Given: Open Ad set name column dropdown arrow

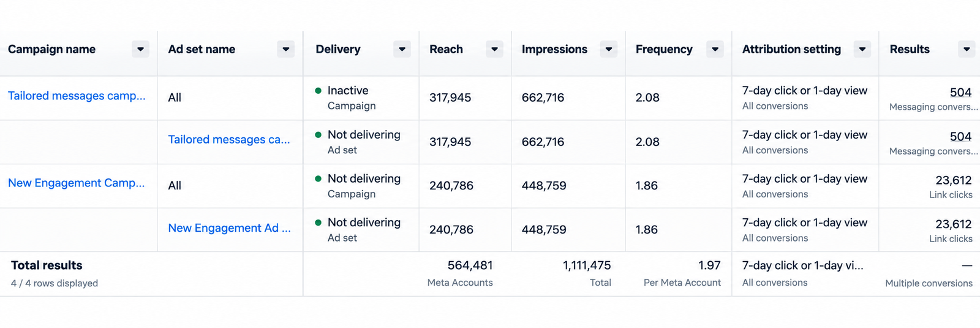Looking at the screenshot, I should (x=286, y=49).
